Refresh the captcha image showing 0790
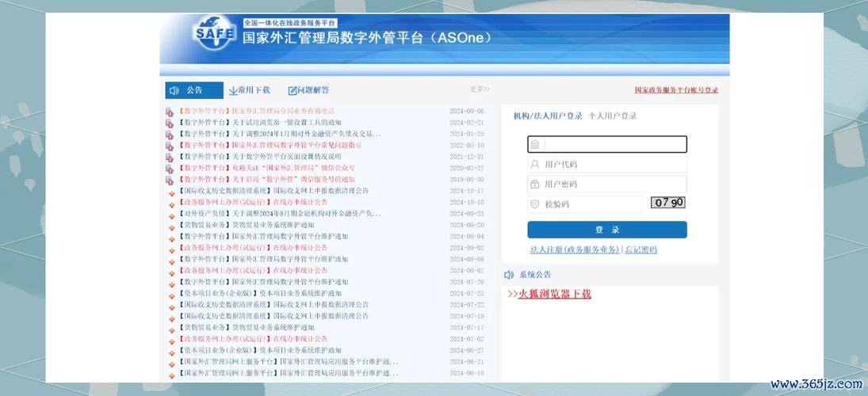 coord(667,203)
